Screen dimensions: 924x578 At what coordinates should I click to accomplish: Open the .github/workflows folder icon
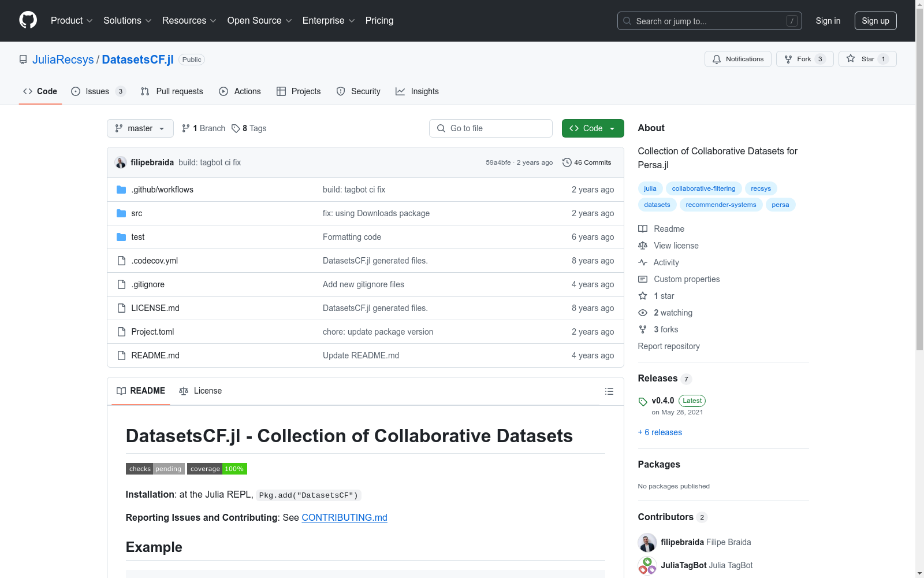tap(121, 190)
